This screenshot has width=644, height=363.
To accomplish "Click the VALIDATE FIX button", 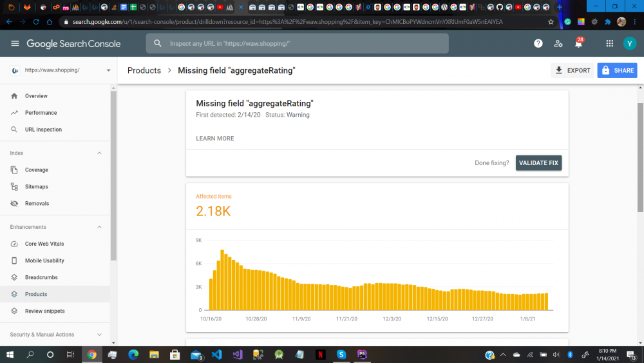I will 538,162.
